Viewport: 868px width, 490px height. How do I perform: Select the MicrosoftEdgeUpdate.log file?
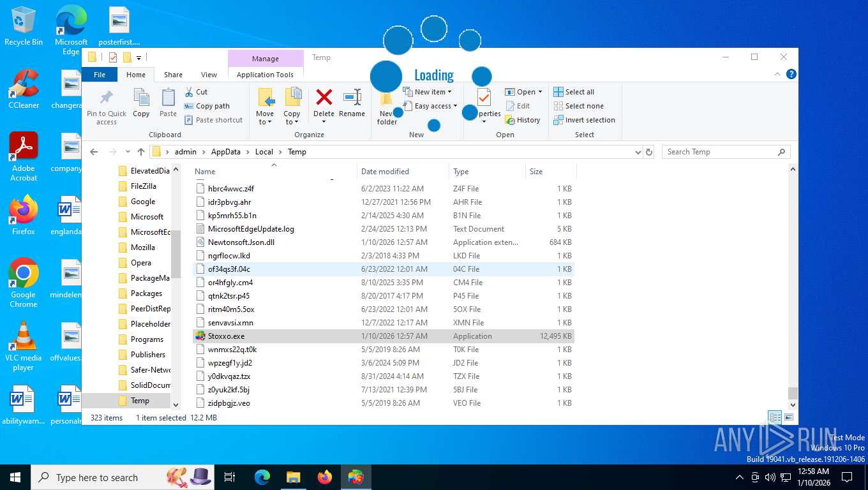383,229
